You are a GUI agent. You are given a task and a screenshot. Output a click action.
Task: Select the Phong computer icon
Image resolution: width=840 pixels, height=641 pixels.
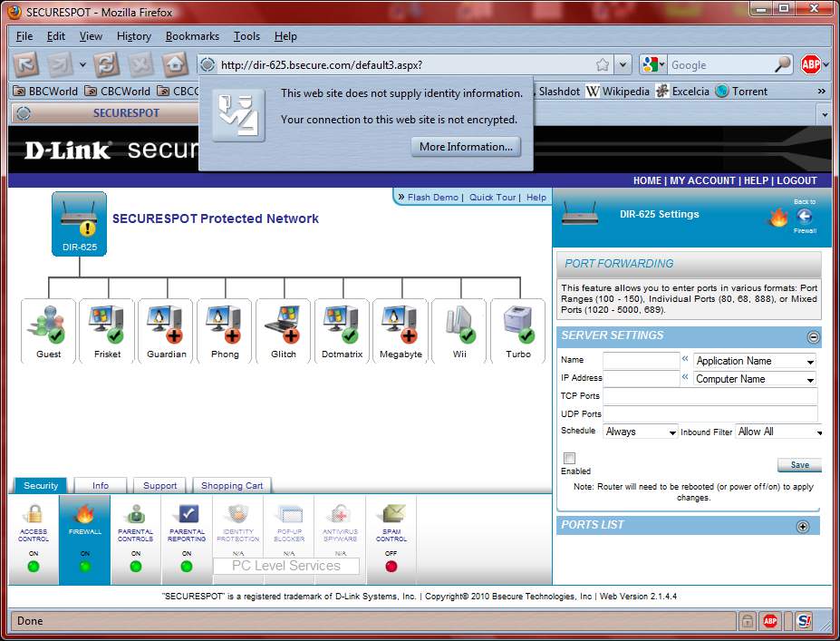point(225,331)
